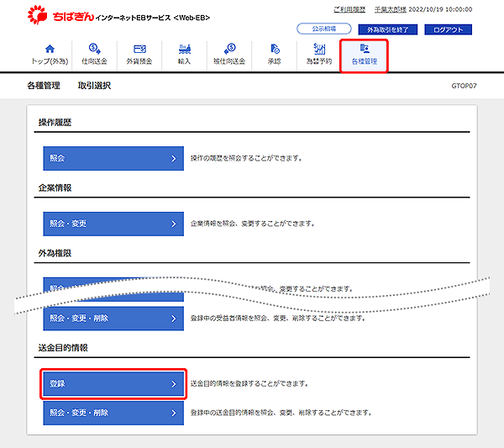The height and width of the screenshot is (448, 504).
Task: Open 操作履歴 照会 button label
Action: (x=57, y=158)
